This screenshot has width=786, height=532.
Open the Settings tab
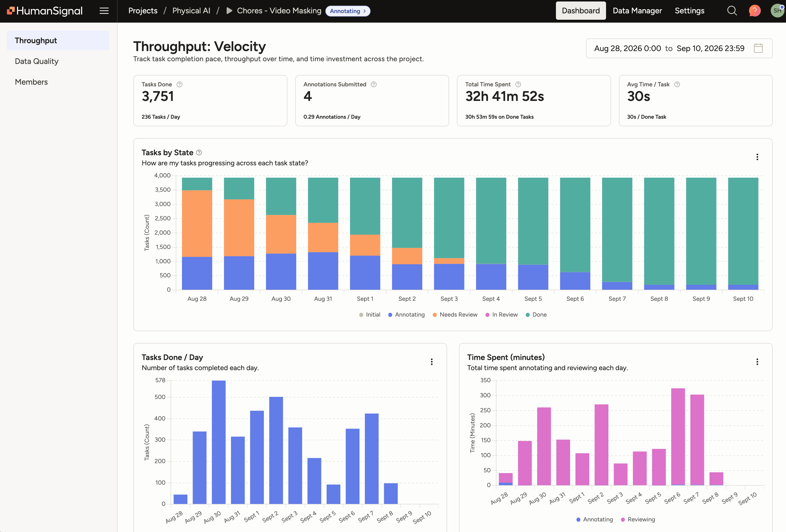690,11
